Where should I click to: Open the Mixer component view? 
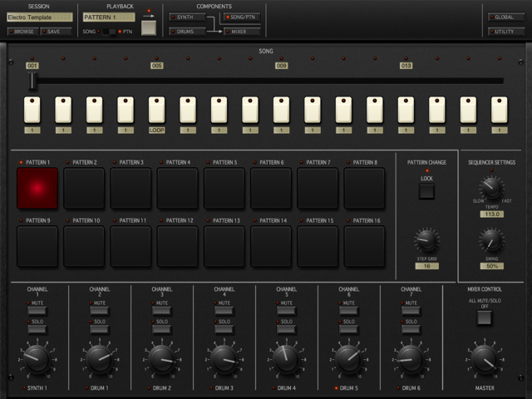pyautogui.click(x=241, y=32)
